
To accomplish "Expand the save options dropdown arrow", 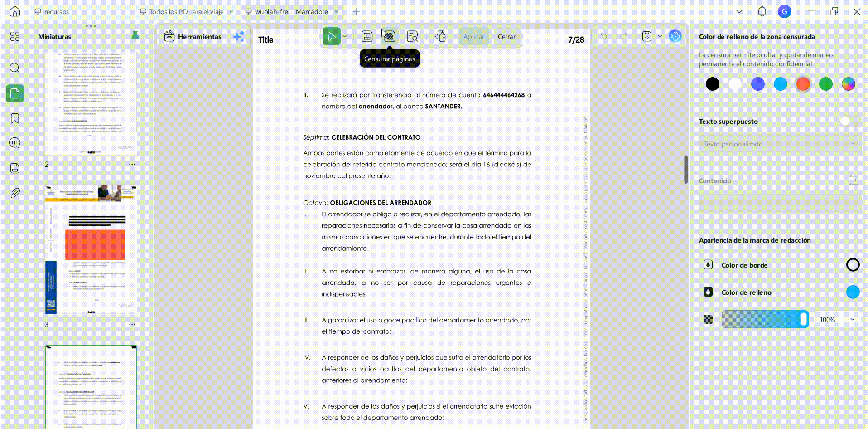I will coord(660,36).
